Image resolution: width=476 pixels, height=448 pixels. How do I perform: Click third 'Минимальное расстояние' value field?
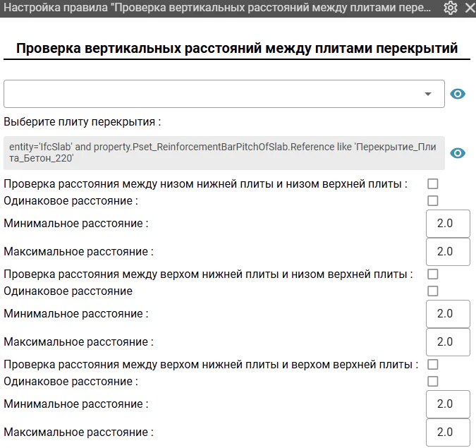(x=448, y=404)
